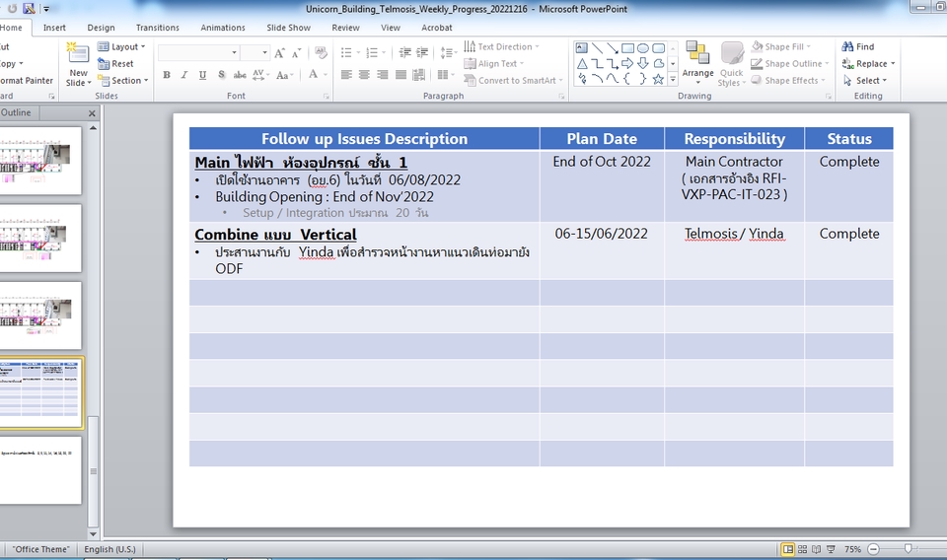The width and height of the screenshot is (947, 560).
Task: Click the slide pane scrollbar down arrow
Action: 93,534
